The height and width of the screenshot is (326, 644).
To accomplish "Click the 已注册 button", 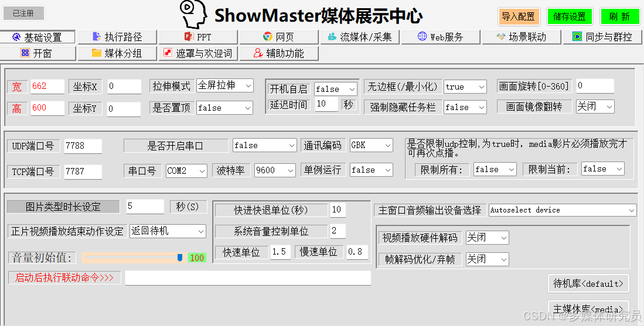I will coord(23,13).
